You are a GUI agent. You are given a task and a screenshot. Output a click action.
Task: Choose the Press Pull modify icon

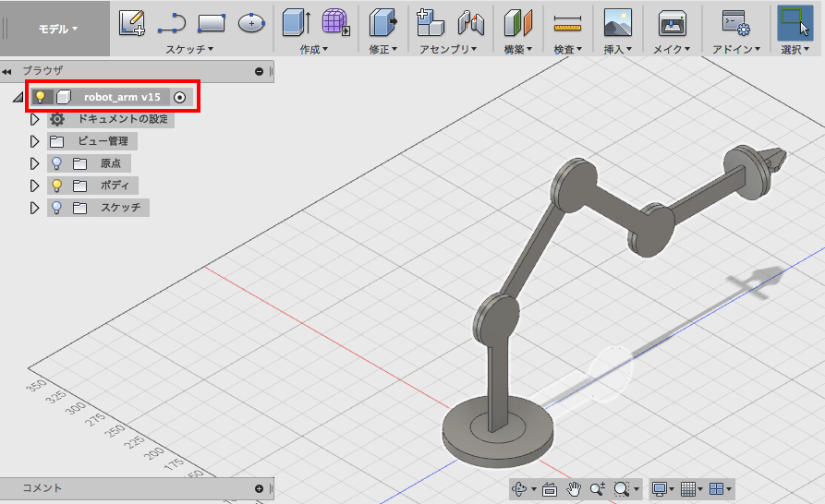tap(382, 22)
